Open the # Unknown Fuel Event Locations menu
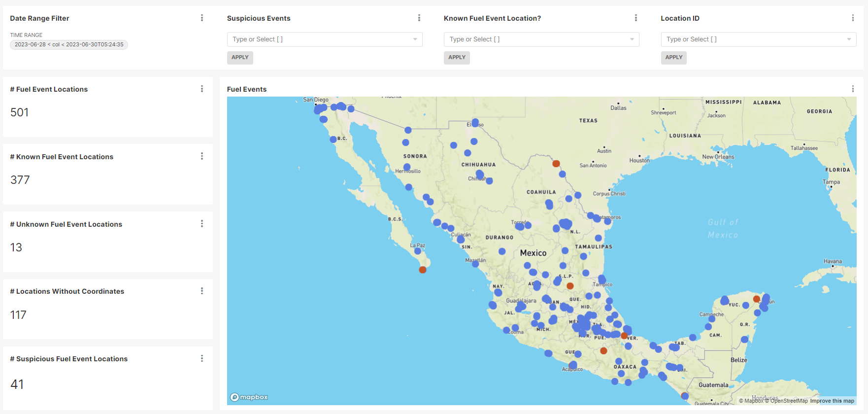Screen dimensions: 868x414 (202, 224)
